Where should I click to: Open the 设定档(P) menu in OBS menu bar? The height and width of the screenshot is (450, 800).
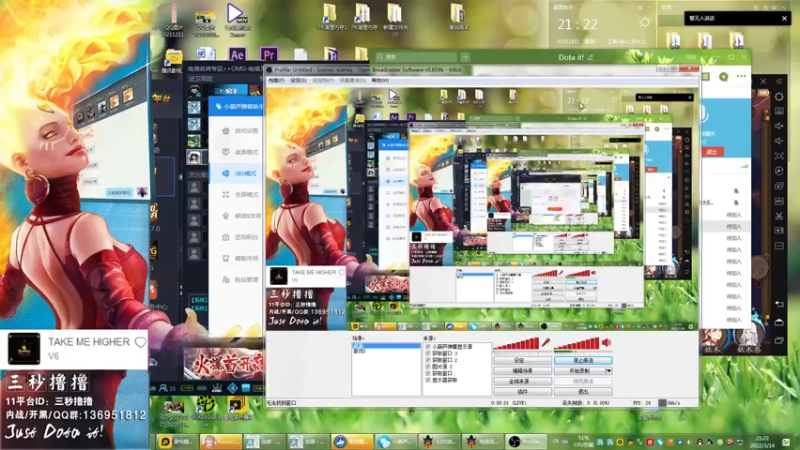[322, 80]
